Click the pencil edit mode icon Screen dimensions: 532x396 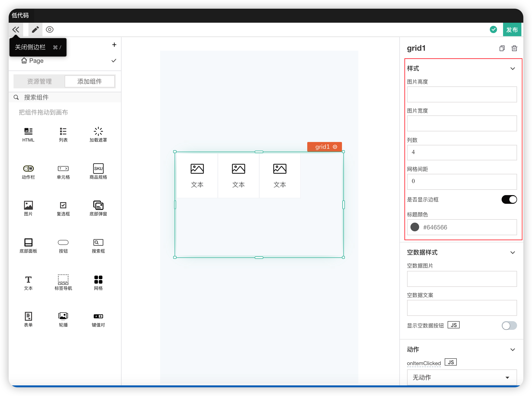pos(35,30)
